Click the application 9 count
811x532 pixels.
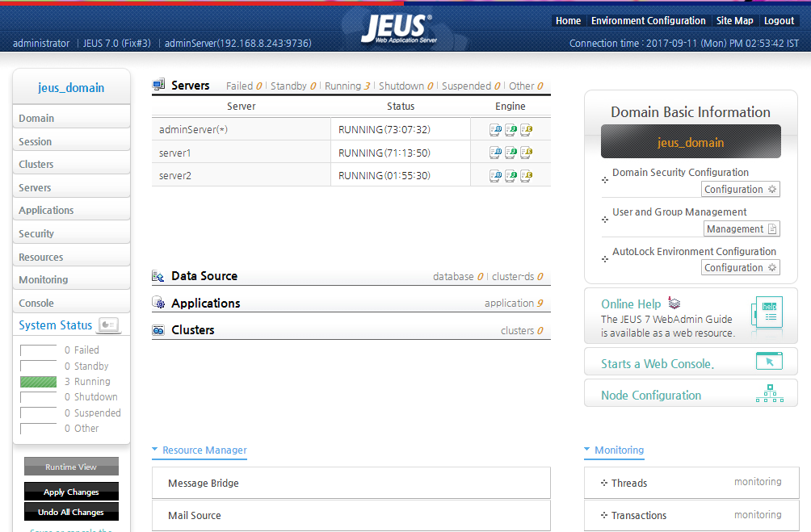(x=514, y=303)
